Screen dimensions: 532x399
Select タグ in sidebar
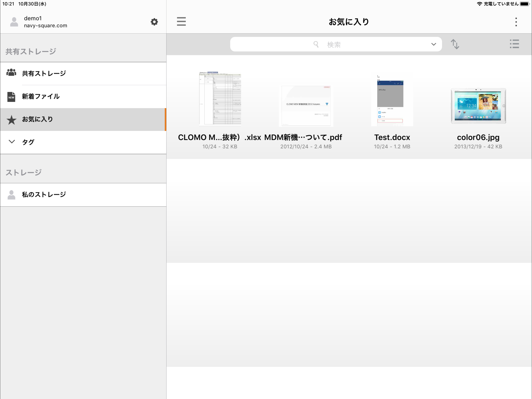point(83,142)
